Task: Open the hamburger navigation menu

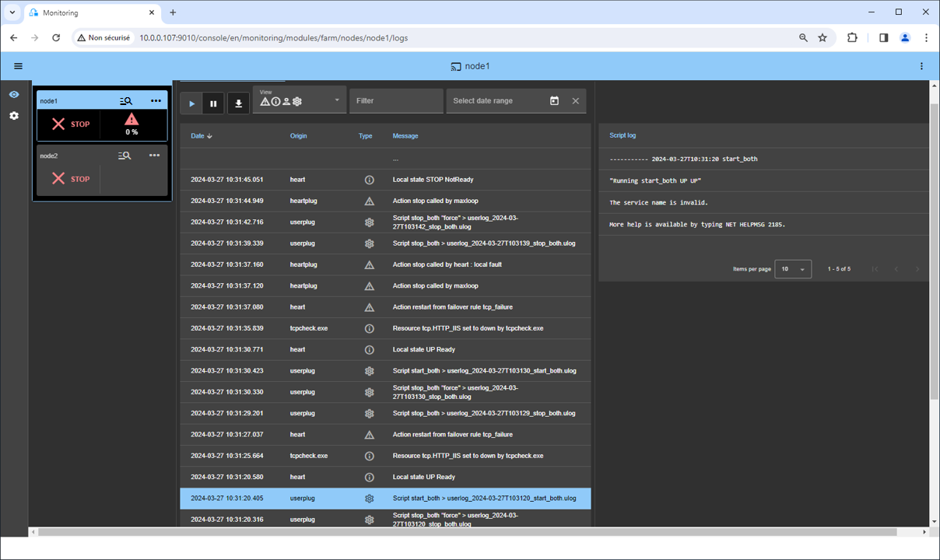Action: point(18,66)
